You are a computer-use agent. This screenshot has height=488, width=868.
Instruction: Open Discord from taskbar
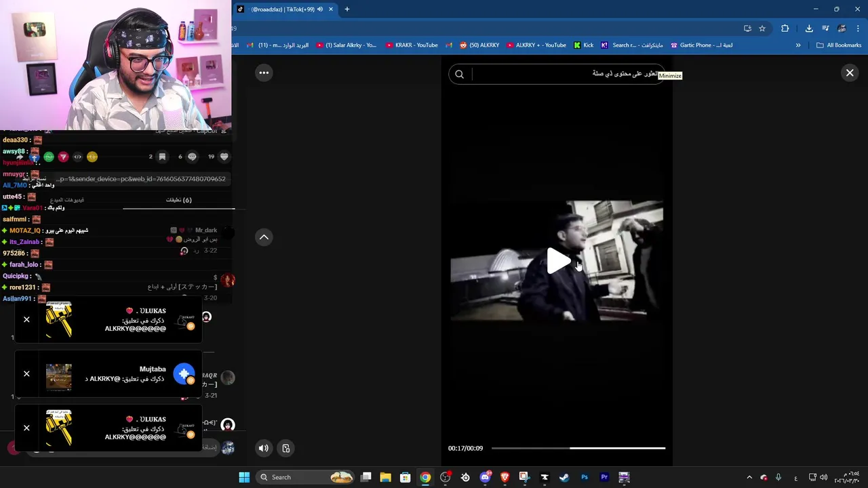[x=485, y=477]
